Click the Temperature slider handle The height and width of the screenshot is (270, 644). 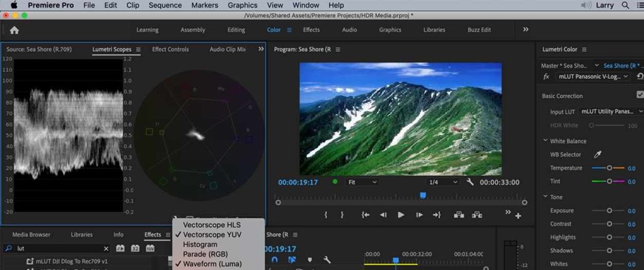(610, 168)
